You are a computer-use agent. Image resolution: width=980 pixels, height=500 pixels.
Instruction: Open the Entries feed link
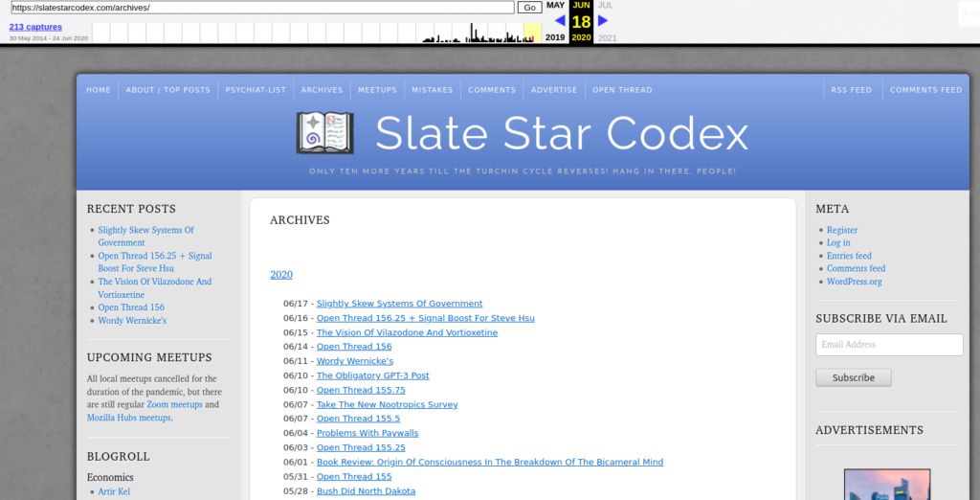pyautogui.click(x=849, y=256)
